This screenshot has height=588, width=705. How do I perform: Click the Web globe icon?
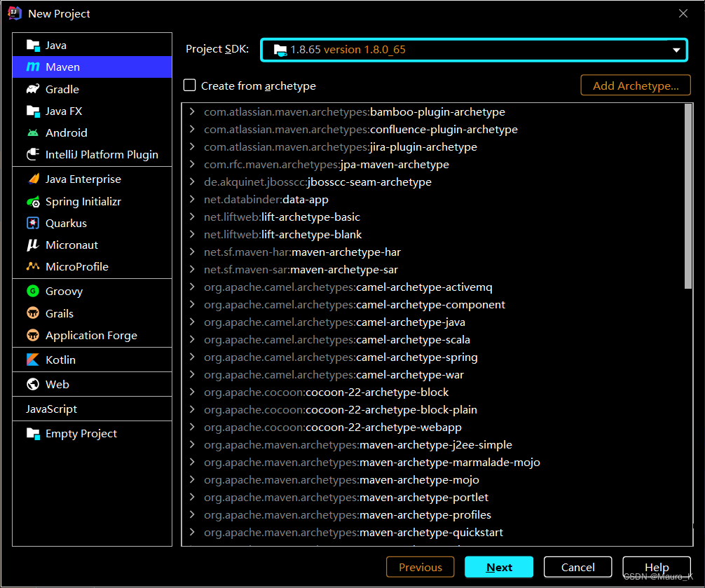[33, 384]
